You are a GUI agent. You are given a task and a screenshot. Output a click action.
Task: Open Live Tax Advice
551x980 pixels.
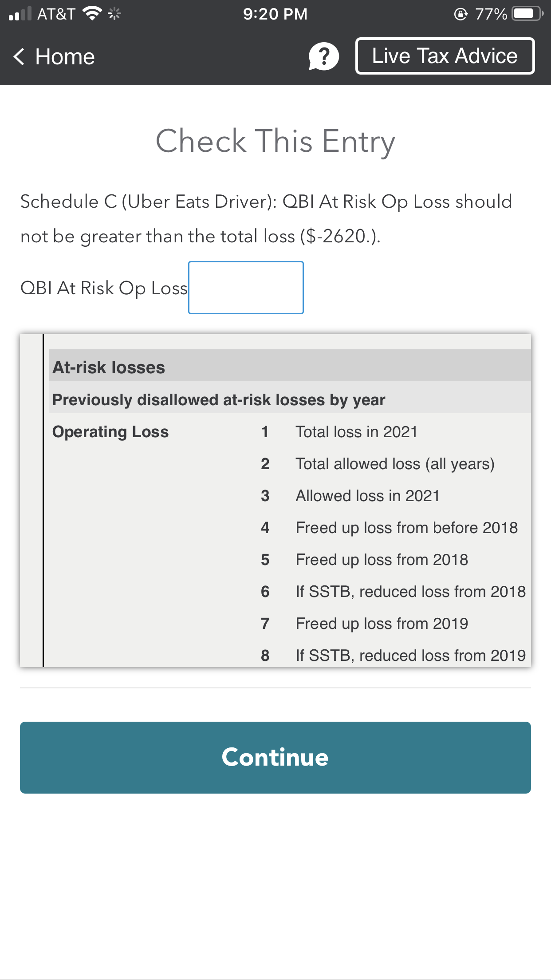445,56
